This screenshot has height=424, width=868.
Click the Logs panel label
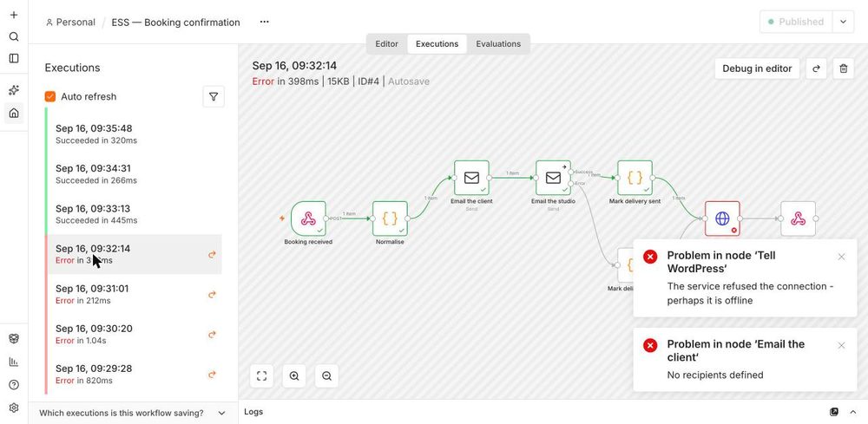point(253,412)
